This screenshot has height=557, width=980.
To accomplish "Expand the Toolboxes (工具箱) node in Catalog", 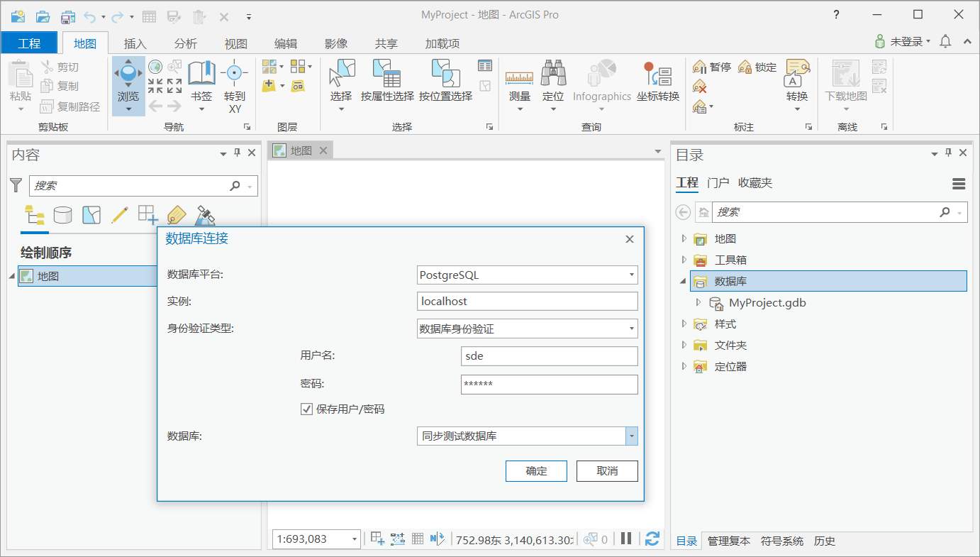I will point(684,260).
